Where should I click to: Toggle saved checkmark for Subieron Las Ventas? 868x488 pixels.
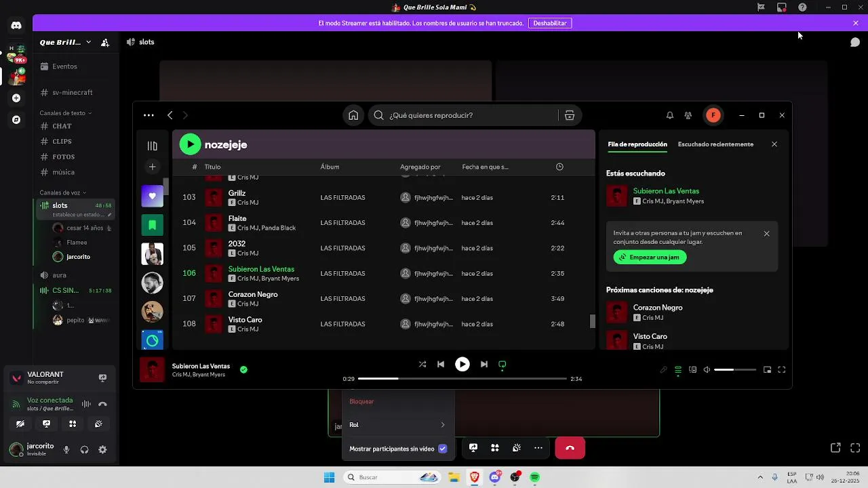pyautogui.click(x=243, y=369)
